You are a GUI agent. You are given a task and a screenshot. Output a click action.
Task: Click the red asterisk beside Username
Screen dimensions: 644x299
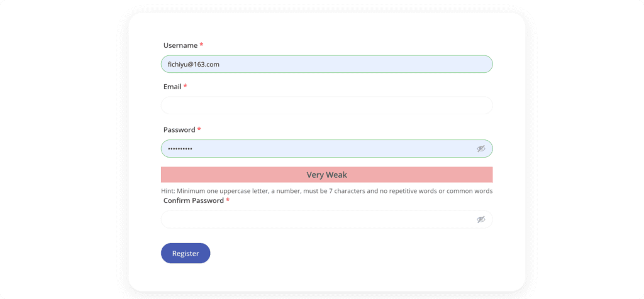pos(201,45)
